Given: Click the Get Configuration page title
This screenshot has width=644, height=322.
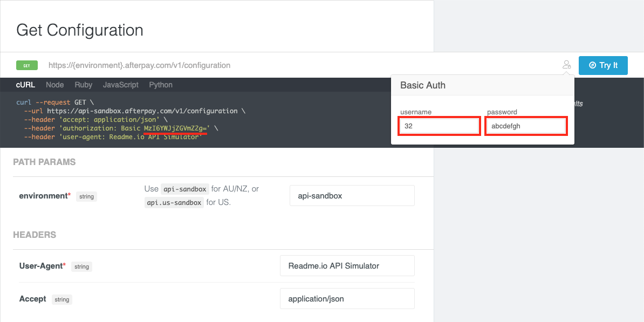Looking at the screenshot, I should click(79, 30).
